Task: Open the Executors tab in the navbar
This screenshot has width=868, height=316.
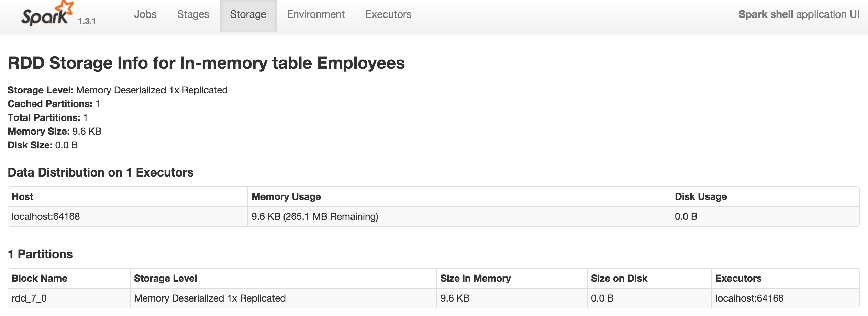Action: tap(388, 14)
